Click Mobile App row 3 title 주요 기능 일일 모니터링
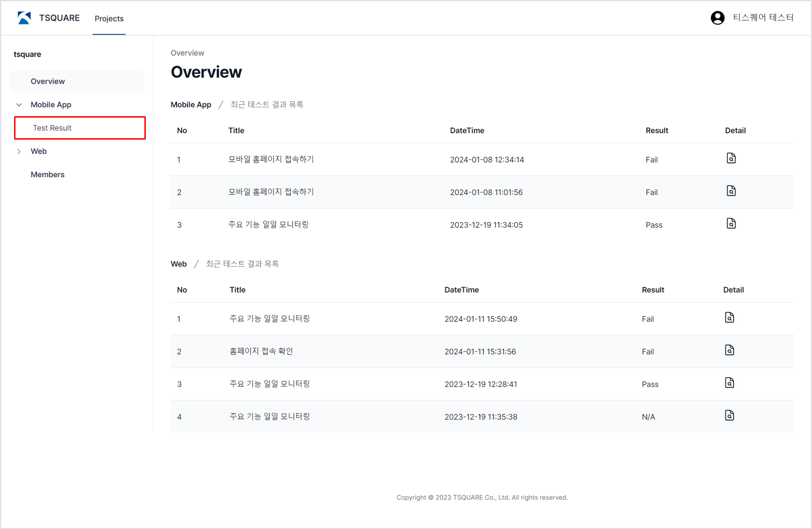 pyautogui.click(x=268, y=225)
